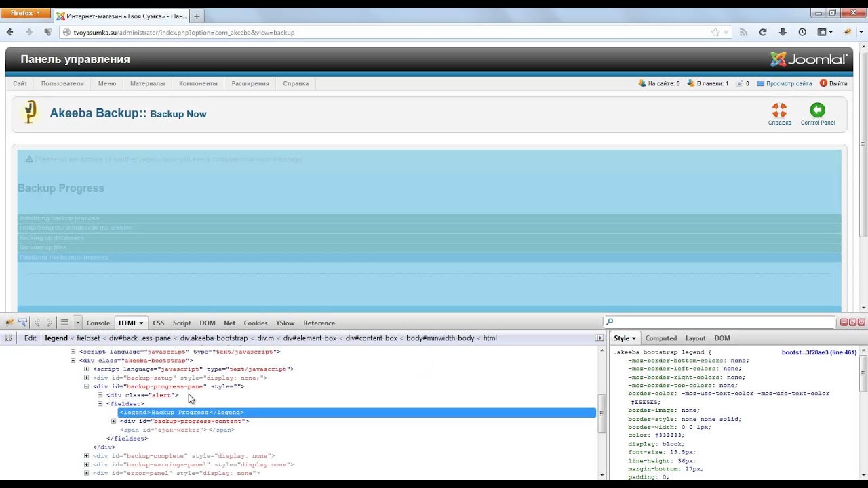Open the Справка lifebuoy help icon
Image resolution: width=868 pixels, height=488 pixels.
tap(779, 115)
